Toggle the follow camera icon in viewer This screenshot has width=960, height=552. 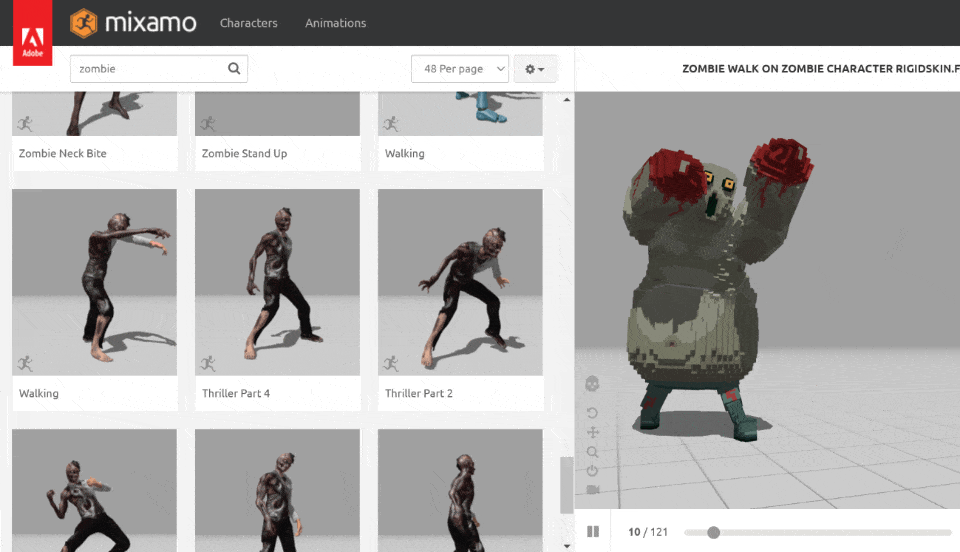click(x=593, y=490)
